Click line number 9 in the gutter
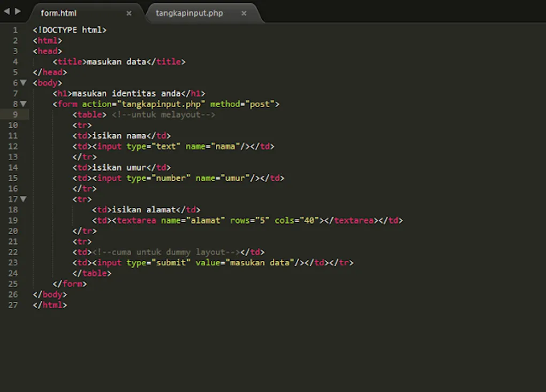Viewport: 546px width, 392px height. (x=16, y=114)
